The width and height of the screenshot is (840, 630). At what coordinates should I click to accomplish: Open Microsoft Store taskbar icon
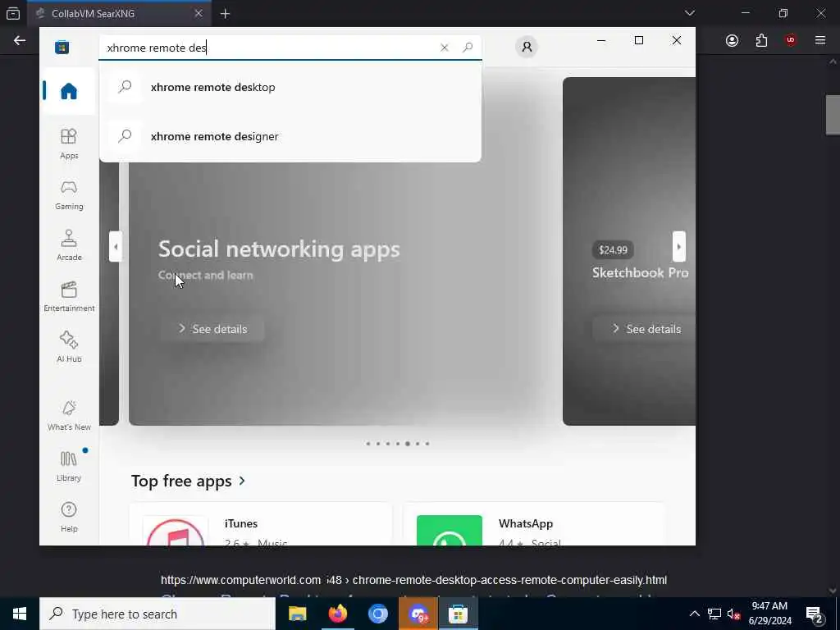458,614
